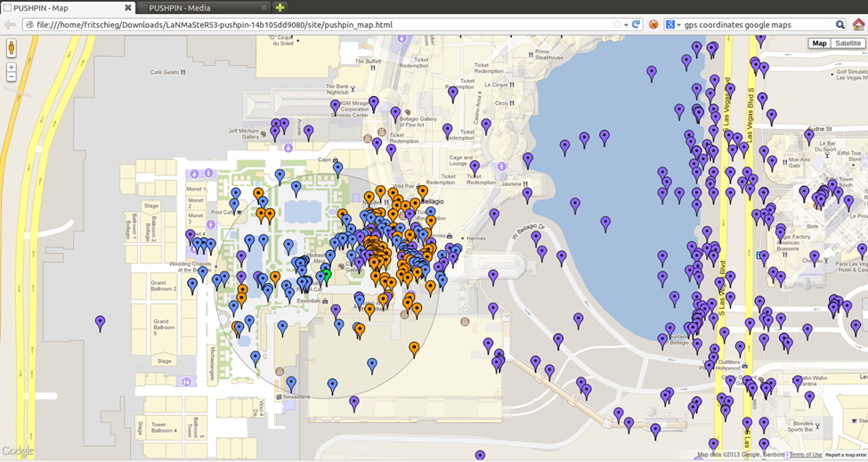
Task: Reload the page with the refresh icon
Action: (636, 24)
